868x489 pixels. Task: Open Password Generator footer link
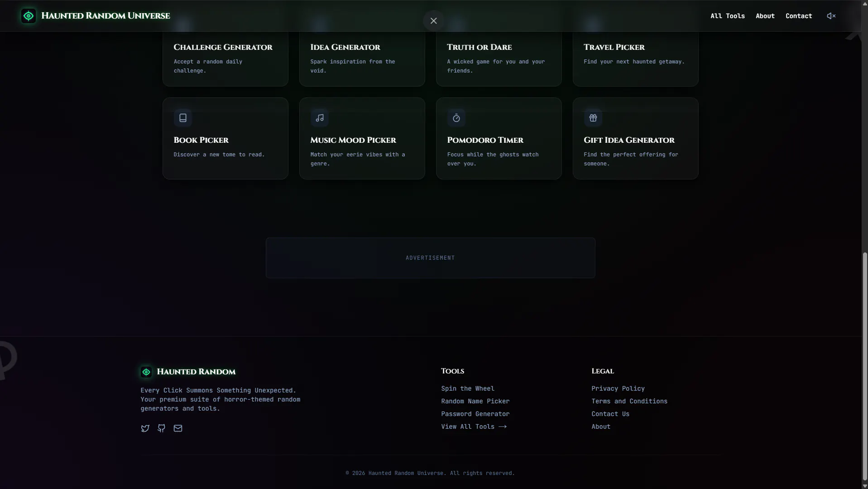click(475, 414)
